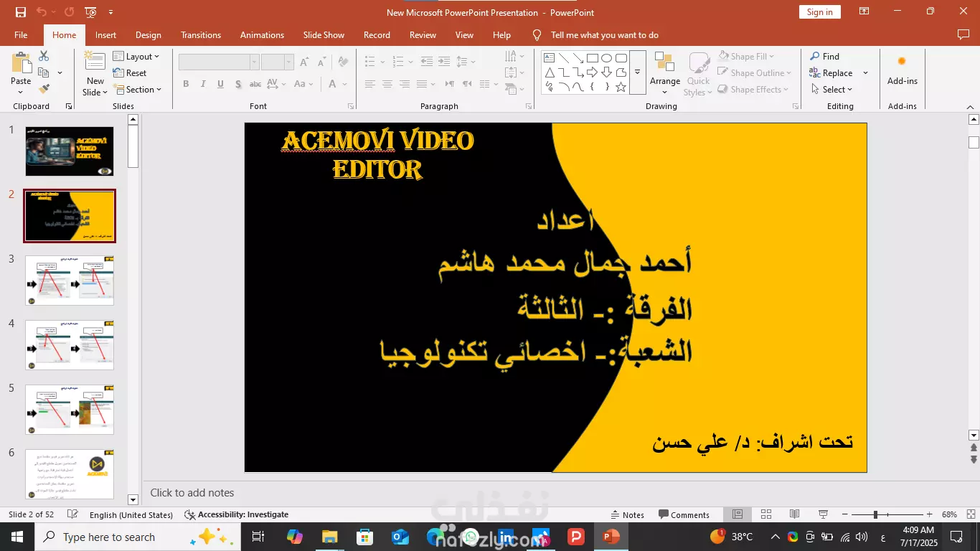The image size is (980, 551).
Task: Open the Windows Task View icon
Action: [258, 537]
